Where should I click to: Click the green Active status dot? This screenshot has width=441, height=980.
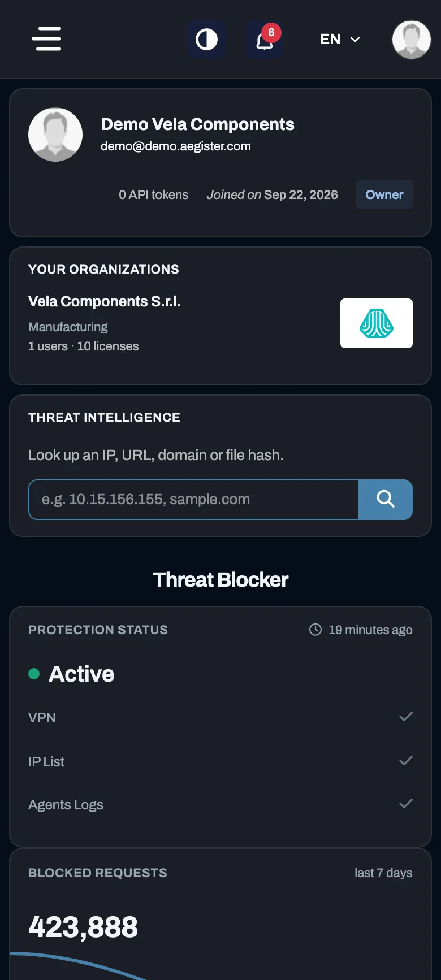(x=34, y=674)
